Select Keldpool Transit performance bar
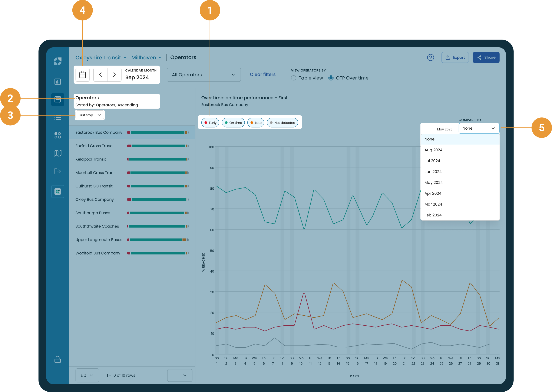This screenshot has width=552, height=392. [x=158, y=159]
